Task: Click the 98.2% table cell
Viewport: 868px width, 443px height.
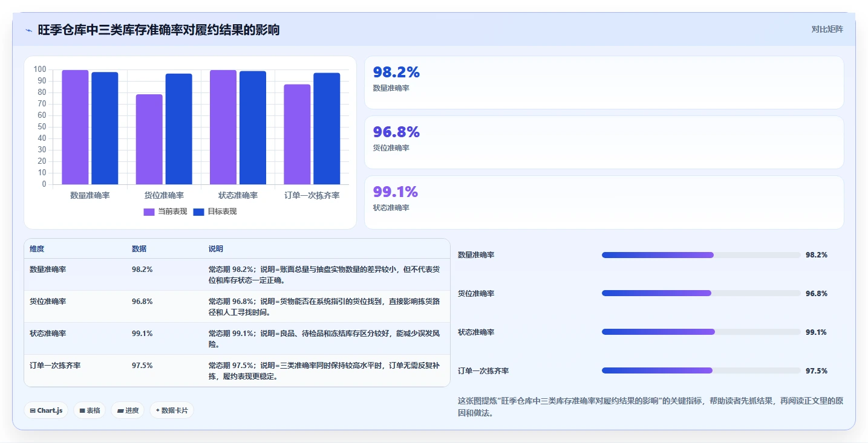Action: [142, 269]
